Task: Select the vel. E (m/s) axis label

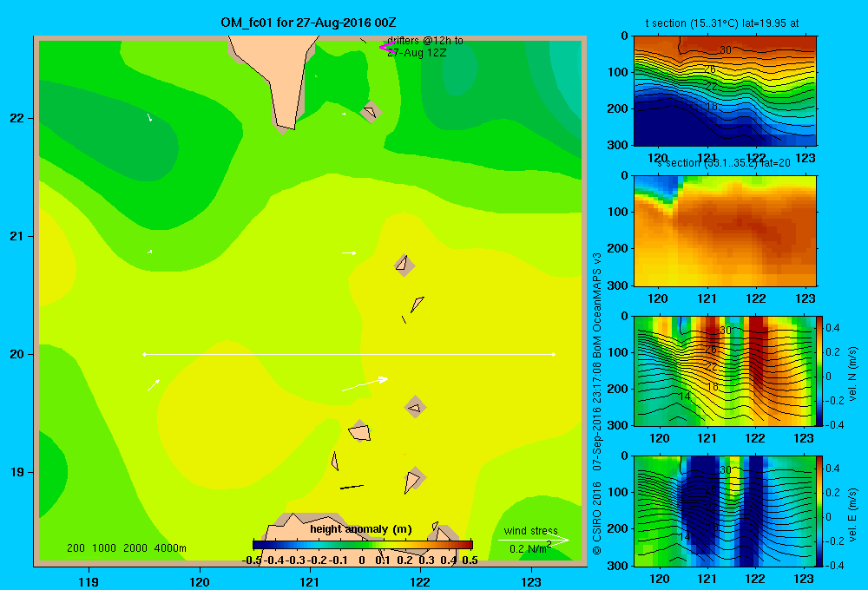Action: point(853,515)
